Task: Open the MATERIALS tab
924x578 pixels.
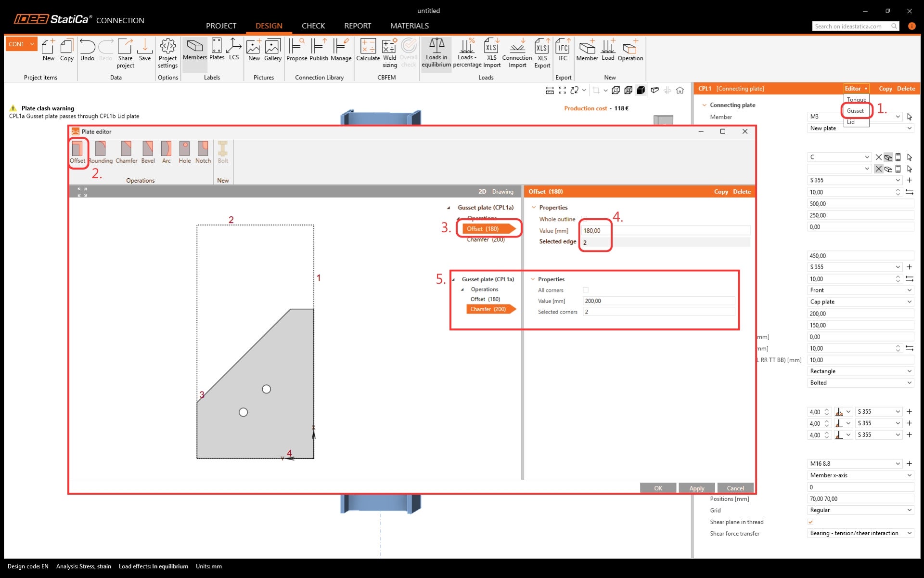Action: pyautogui.click(x=410, y=26)
